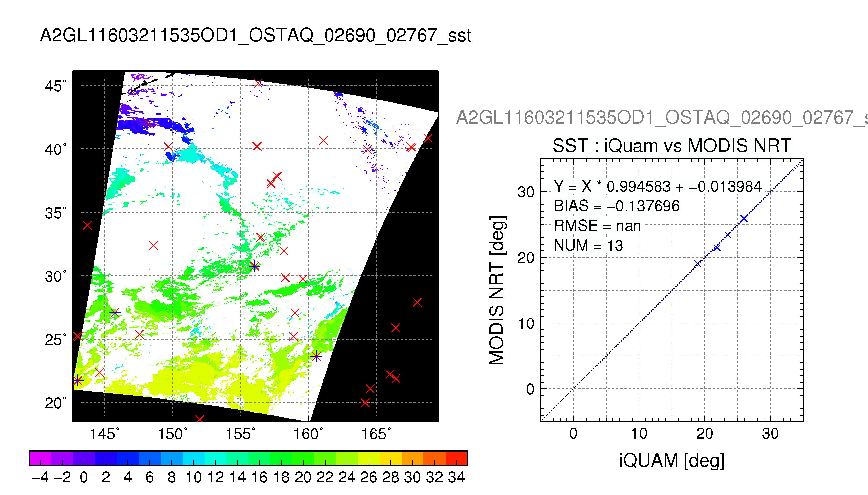Click the 'iQUAM [deg]' x-axis label
Screen dimensions: 868x495
point(672,461)
